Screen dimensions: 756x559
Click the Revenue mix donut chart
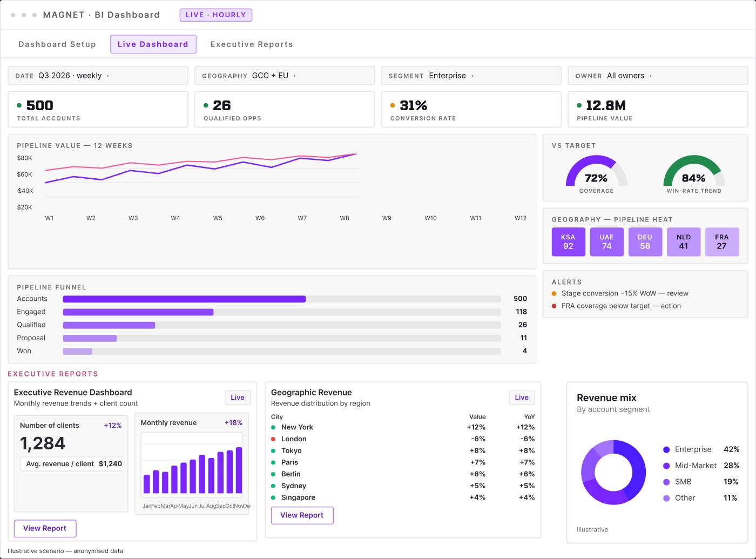613,473
